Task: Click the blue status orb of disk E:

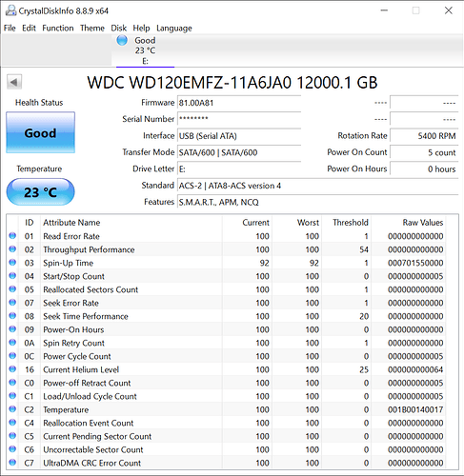Action: (x=122, y=41)
